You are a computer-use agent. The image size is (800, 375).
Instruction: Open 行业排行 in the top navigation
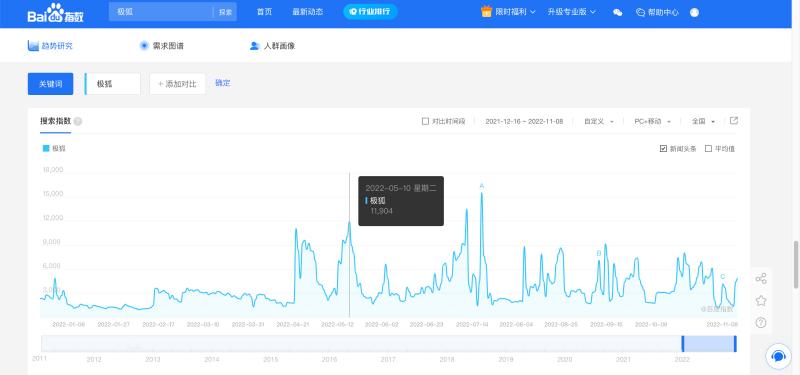[x=370, y=12]
